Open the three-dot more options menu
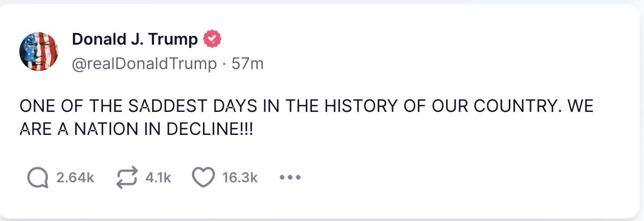644x221 pixels. point(291,177)
